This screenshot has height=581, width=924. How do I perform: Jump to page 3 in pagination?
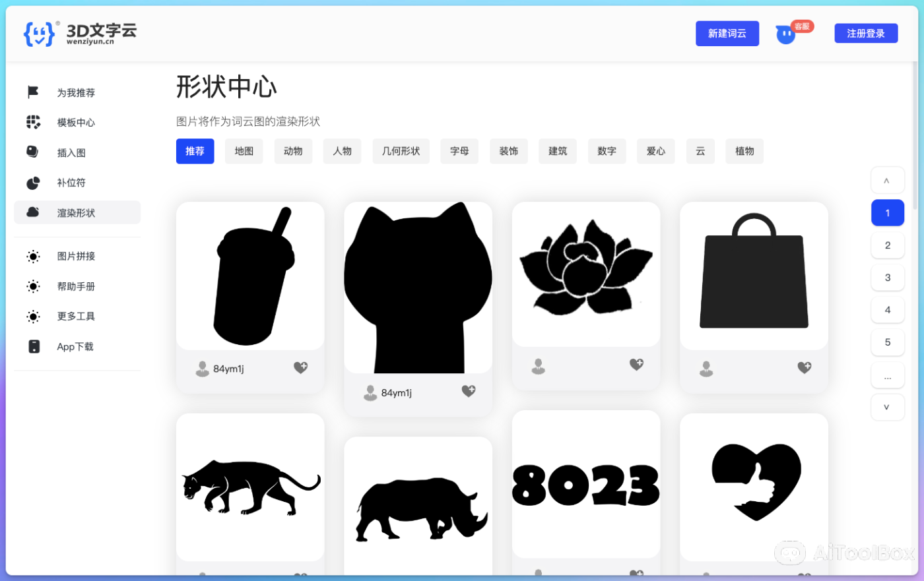[888, 278]
